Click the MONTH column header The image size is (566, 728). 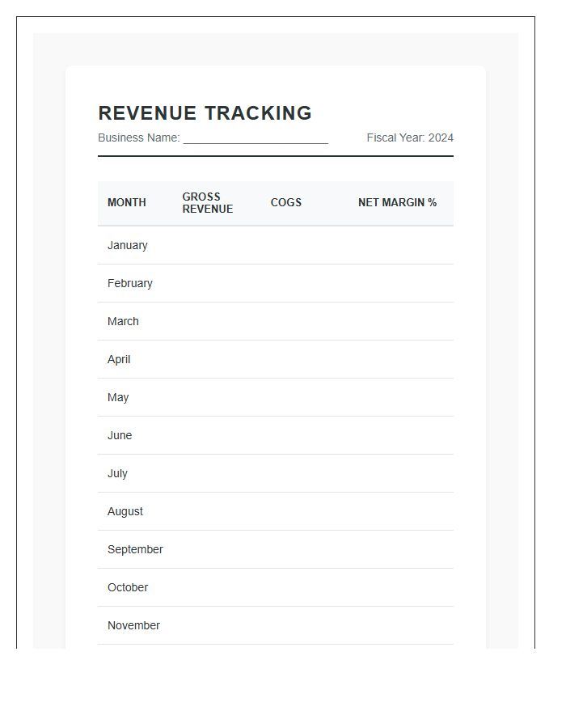click(127, 202)
